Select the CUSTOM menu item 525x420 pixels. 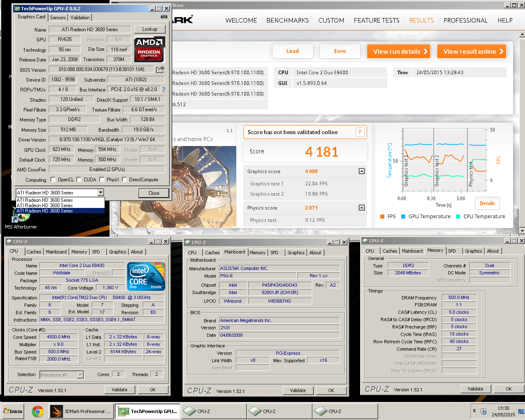pyautogui.click(x=331, y=20)
